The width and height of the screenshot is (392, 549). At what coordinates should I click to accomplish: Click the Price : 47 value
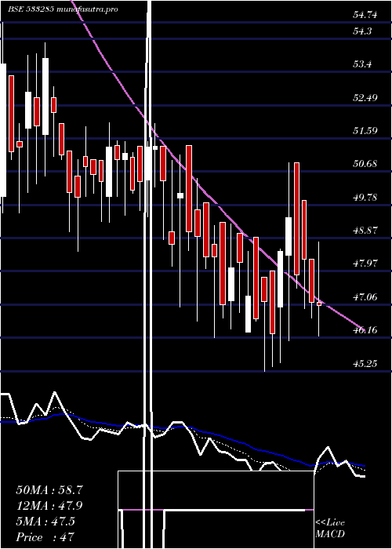tap(45, 537)
